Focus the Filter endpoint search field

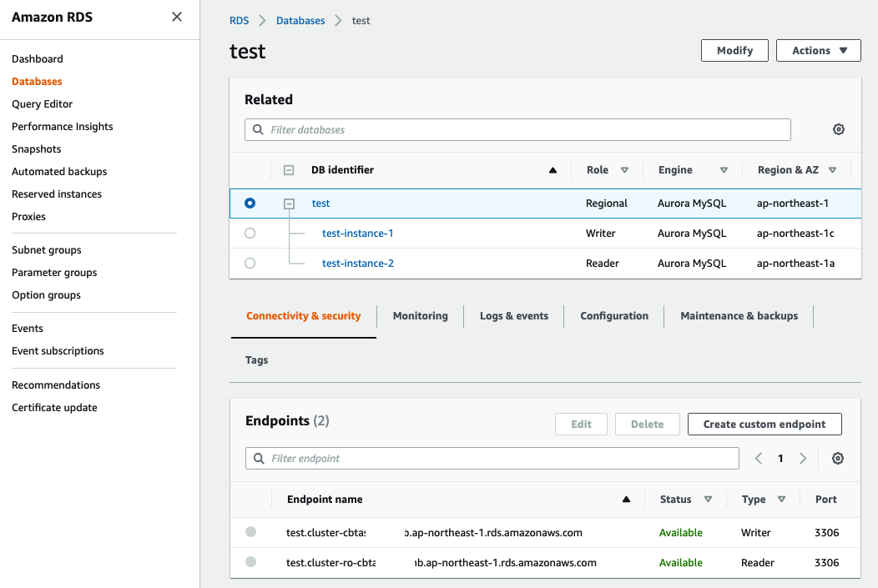[x=501, y=459]
